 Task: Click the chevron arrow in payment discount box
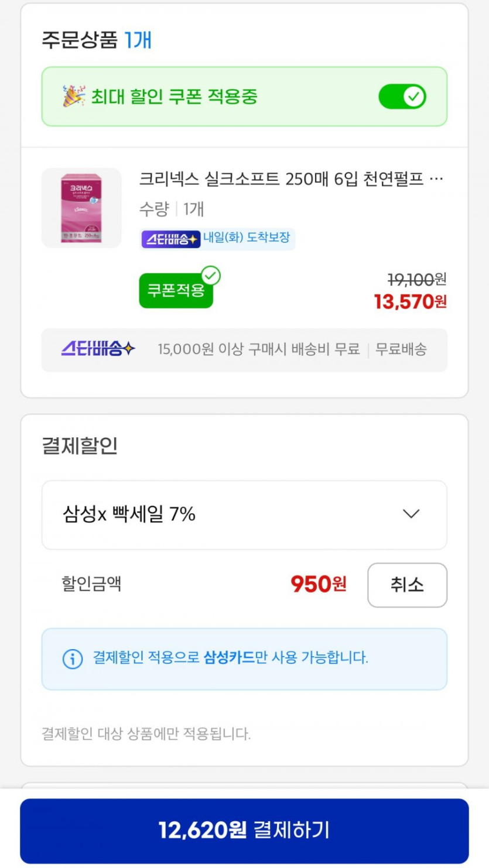click(x=411, y=514)
